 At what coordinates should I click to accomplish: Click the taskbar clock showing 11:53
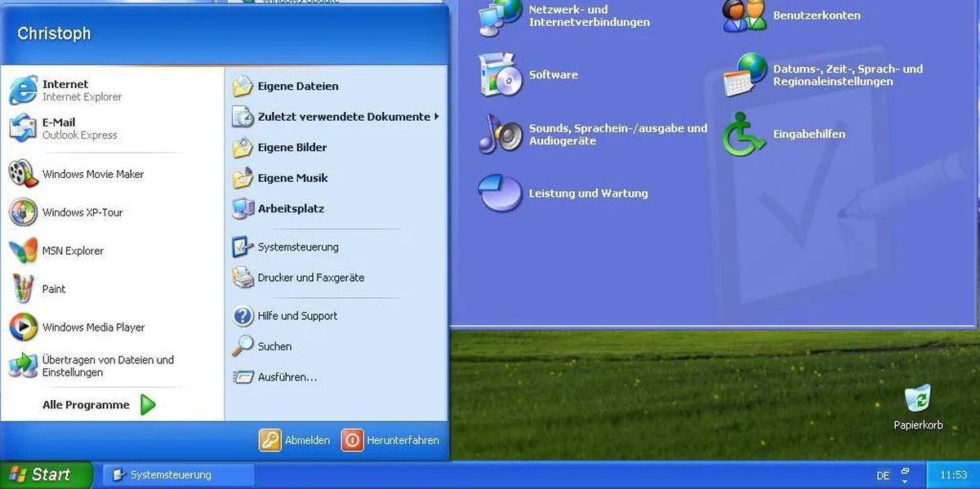(x=953, y=475)
